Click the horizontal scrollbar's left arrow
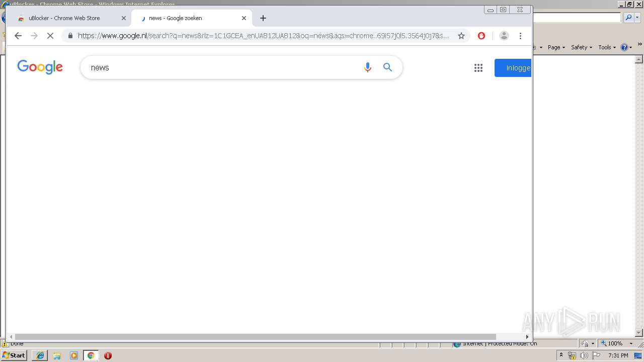Screen dimensions: 644x362 pyautogui.click(x=11, y=337)
